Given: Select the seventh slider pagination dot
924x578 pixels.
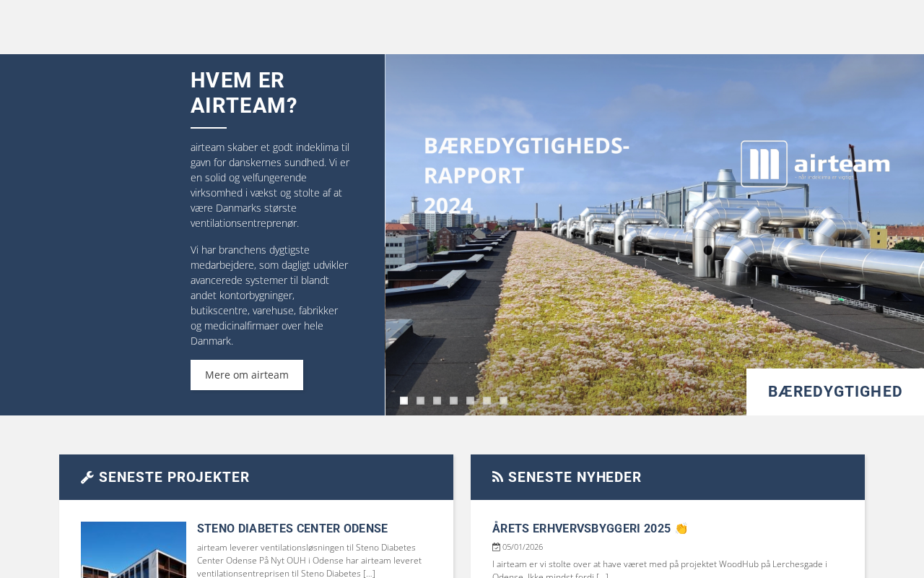Looking at the screenshot, I should coord(503,401).
